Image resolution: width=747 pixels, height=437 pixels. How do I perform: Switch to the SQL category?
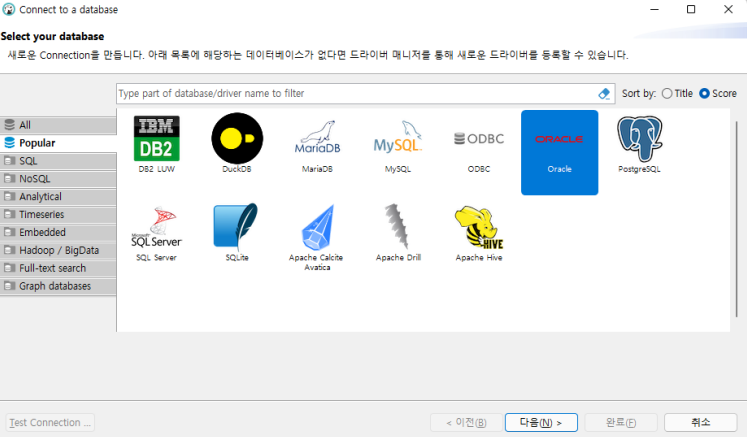pyautogui.click(x=58, y=161)
